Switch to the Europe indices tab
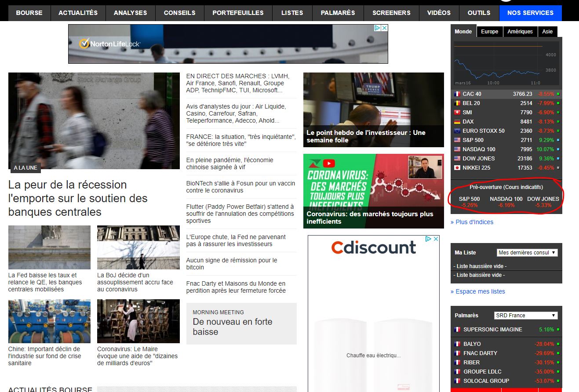579x392 pixels. coord(489,32)
